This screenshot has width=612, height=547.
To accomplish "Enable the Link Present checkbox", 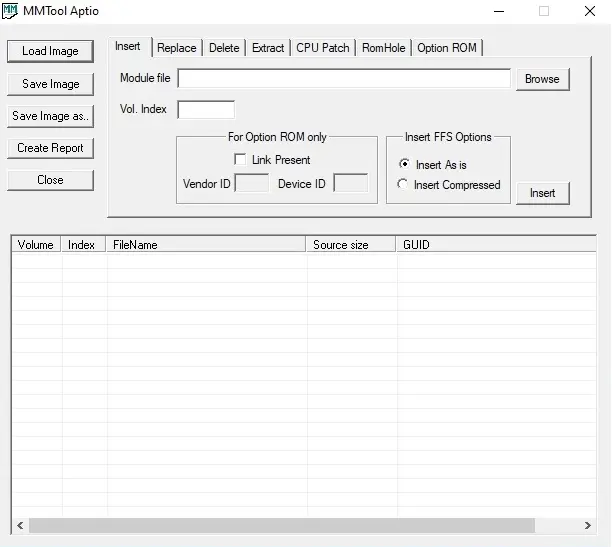I will 240,159.
